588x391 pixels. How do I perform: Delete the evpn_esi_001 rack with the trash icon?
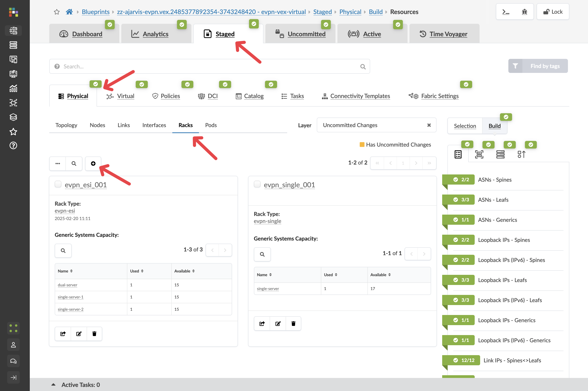point(94,334)
